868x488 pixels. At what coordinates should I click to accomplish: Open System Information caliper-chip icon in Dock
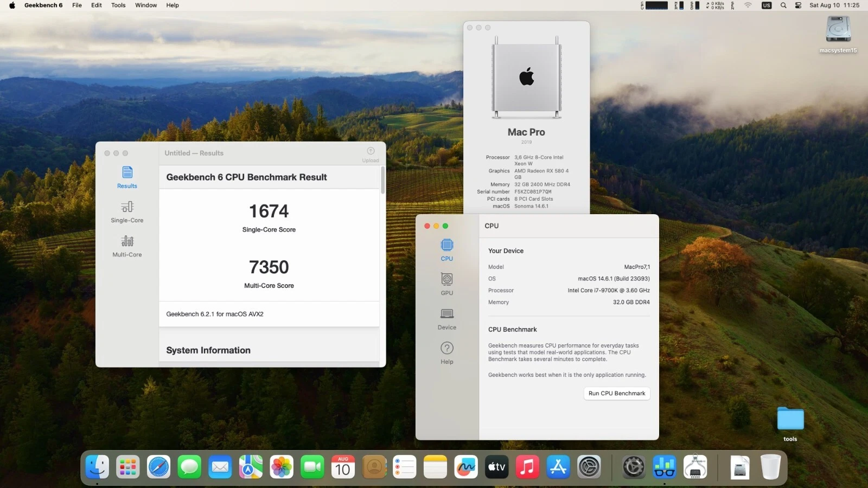695,467
